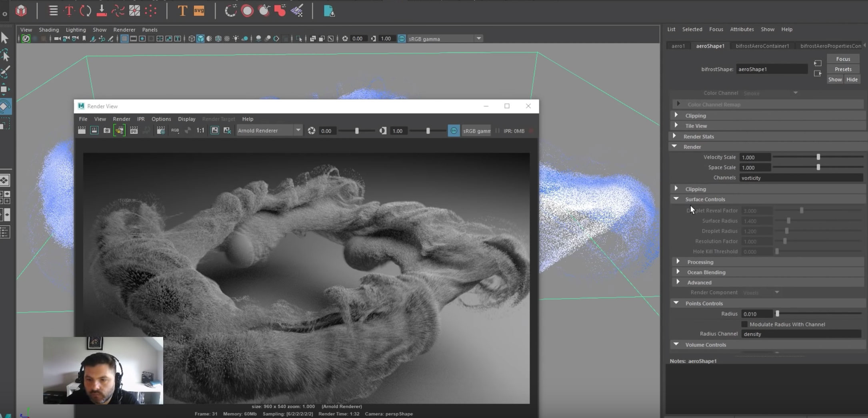The width and height of the screenshot is (868, 418).
Task: Start an IPR render in Render View
Action: [134, 131]
